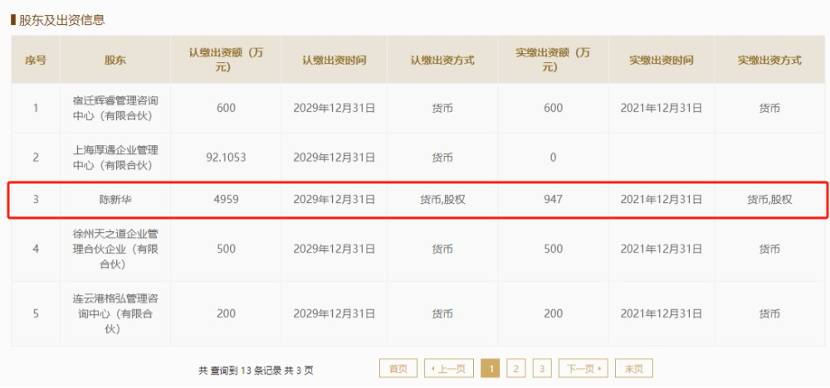The height and width of the screenshot is (388, 830).
Task: Select shareholder 陈新华 in row 3
Action: [115, 200]
